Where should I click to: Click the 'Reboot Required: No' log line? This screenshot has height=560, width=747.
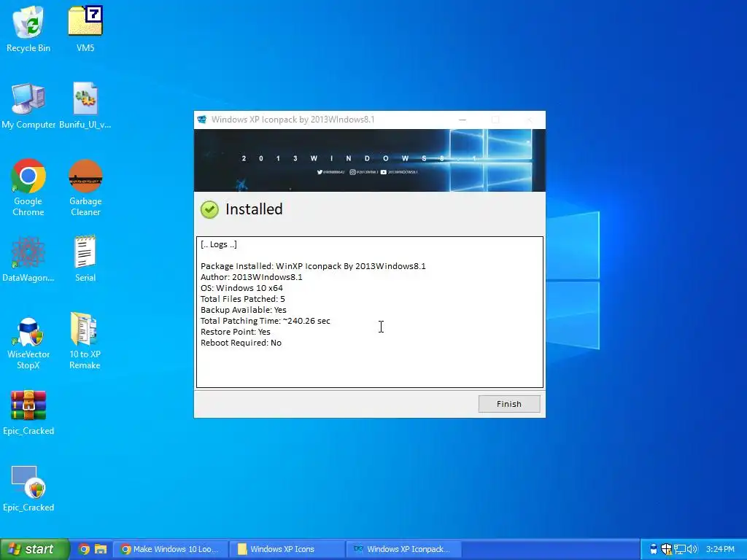point(241,343)
